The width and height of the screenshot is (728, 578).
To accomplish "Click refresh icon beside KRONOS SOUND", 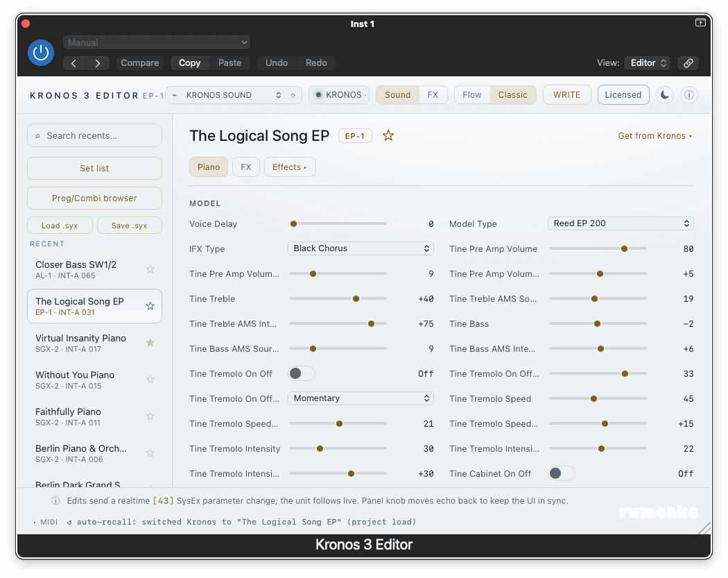I will [x=293, y=95].
